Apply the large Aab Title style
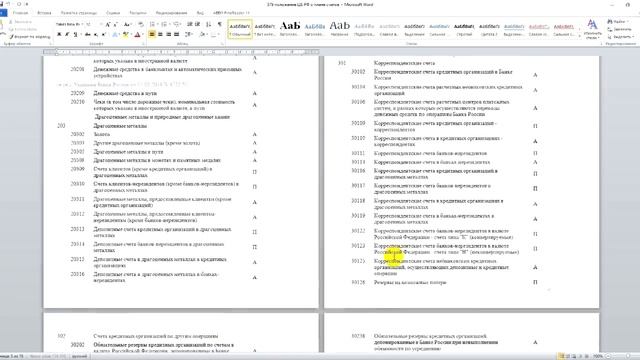This screenshot has height=360, width=640. pyautogui.click(x=340, y=29)
